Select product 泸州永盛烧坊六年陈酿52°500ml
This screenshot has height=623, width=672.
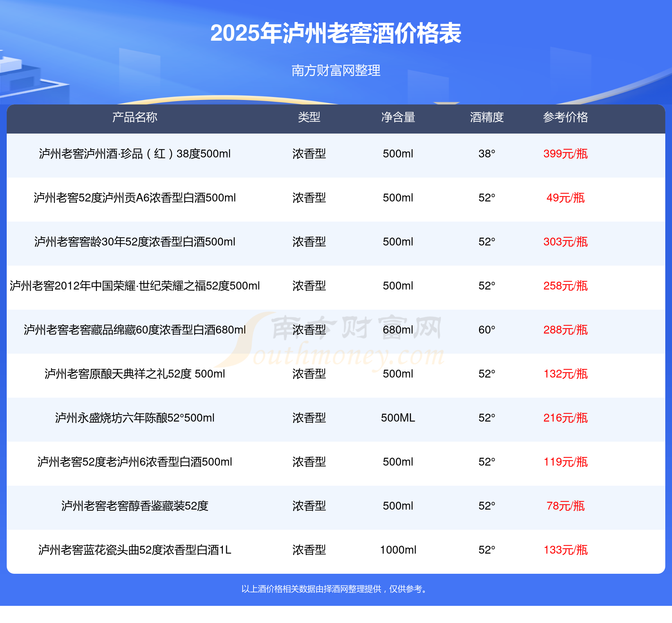coord(135,418)
